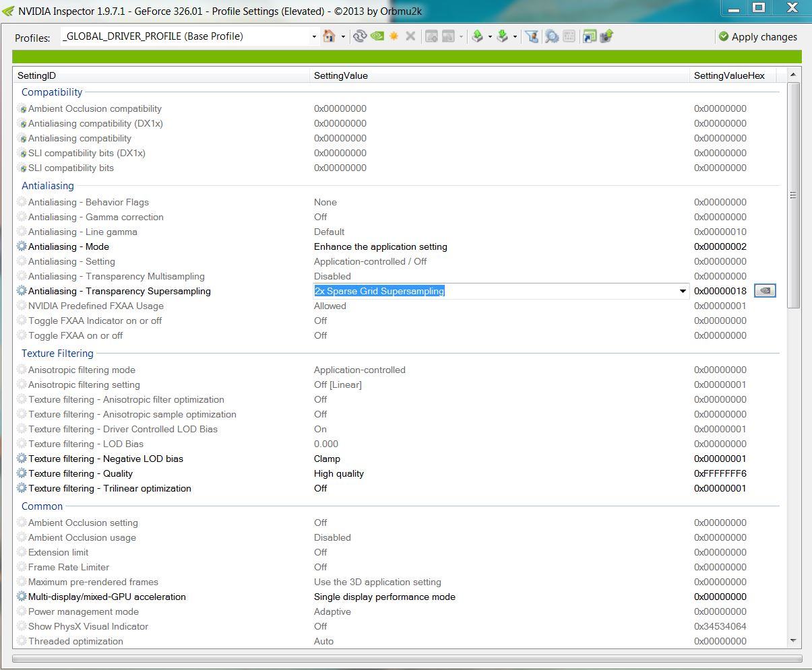Click Apply changes button
This screenshot has height=670, width=812.
757,37
